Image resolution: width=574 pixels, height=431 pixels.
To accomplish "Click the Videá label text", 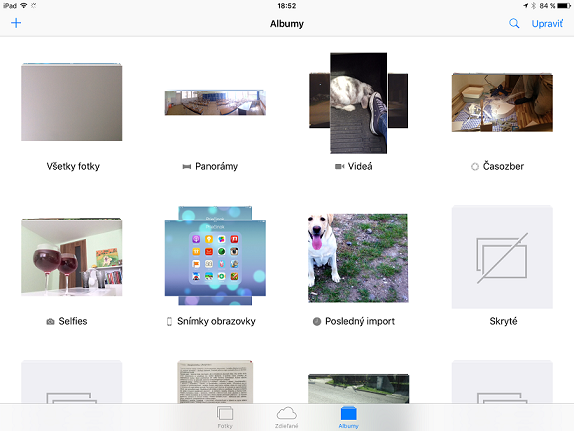I will 360,167.
